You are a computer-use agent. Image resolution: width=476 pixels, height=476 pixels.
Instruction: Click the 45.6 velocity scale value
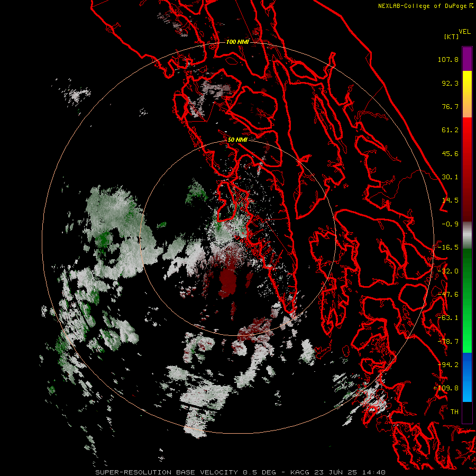[450, 153]
